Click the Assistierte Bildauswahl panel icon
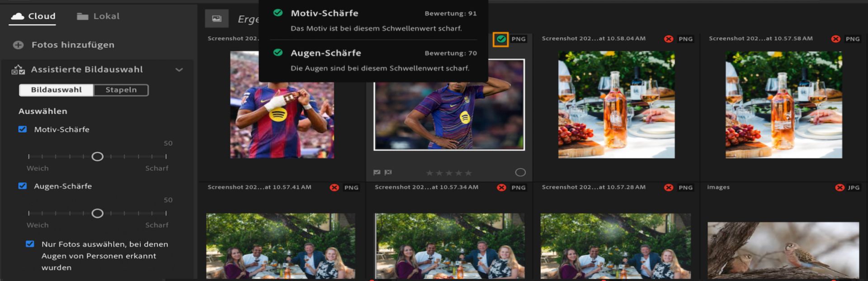 18,70
